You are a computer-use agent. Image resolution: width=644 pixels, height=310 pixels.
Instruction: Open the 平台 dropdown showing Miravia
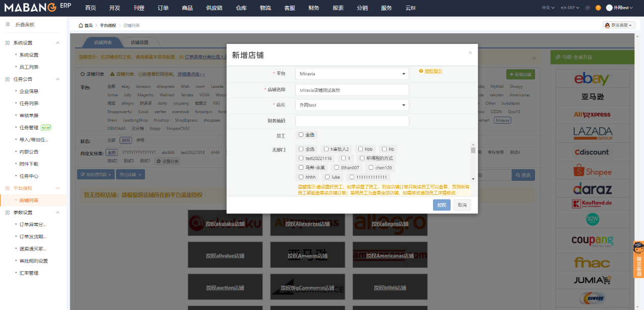pyautogui.click(x=352, y=73)
